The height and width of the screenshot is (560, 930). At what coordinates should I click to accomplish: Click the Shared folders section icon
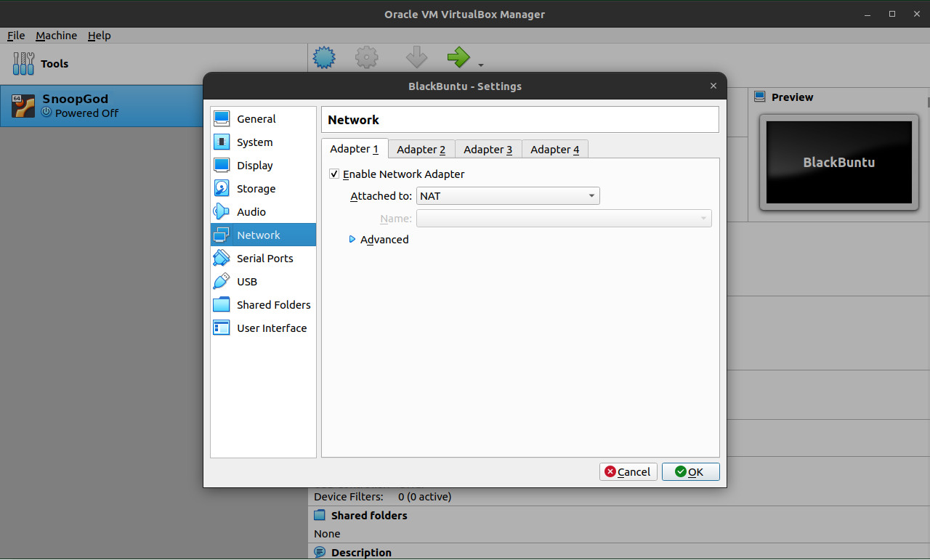click(320, 515)
